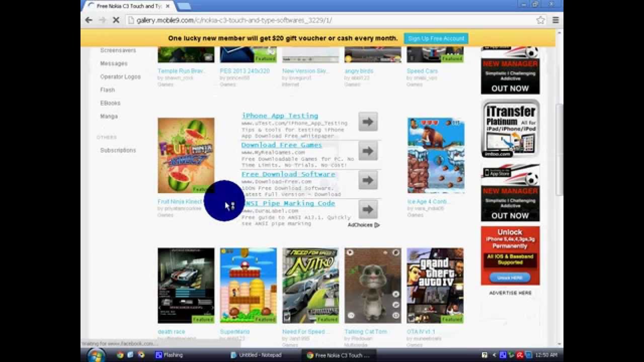Open the Windows Start menu

click(96, 355)
